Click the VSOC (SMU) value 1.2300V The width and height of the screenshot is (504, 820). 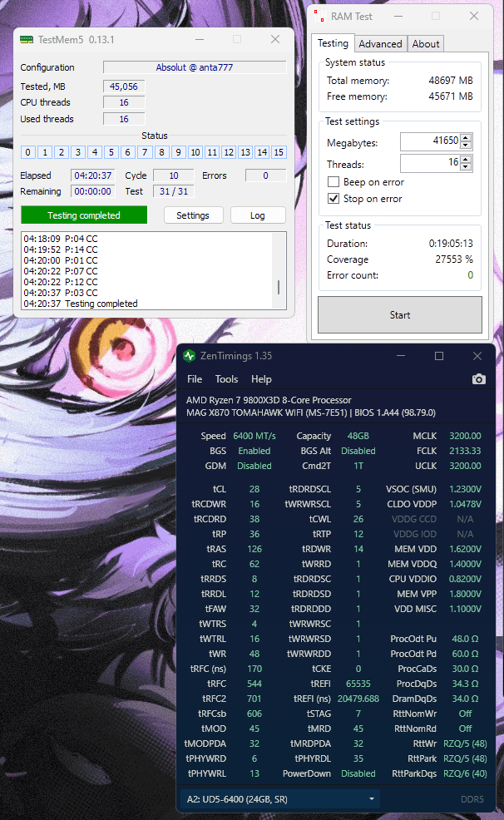(465, 490)
